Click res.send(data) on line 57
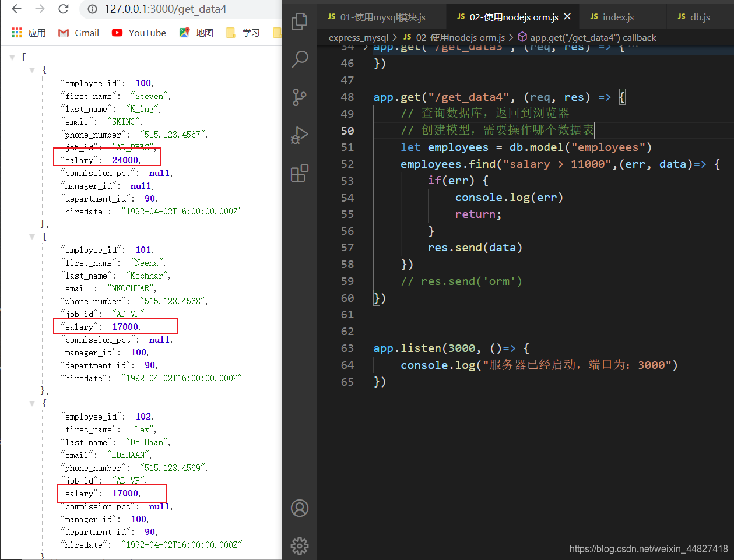Viewport: 734px width, 560px height. (x=475, y=248)
